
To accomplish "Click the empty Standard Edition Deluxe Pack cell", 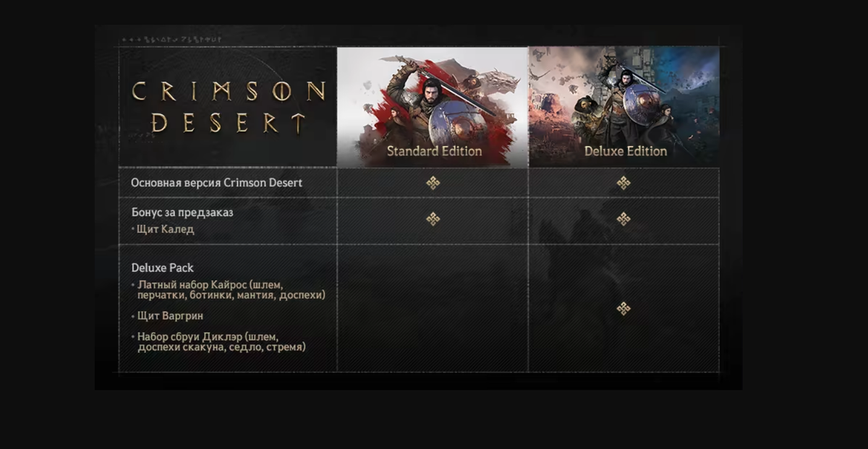I will (x=433, y=309).
